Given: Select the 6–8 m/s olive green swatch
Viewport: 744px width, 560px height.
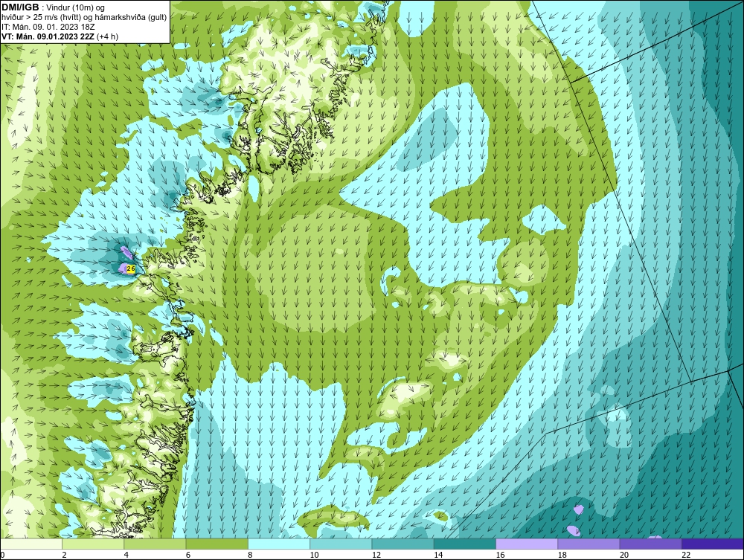Looking at the screenshot, I should click(217, 544).
